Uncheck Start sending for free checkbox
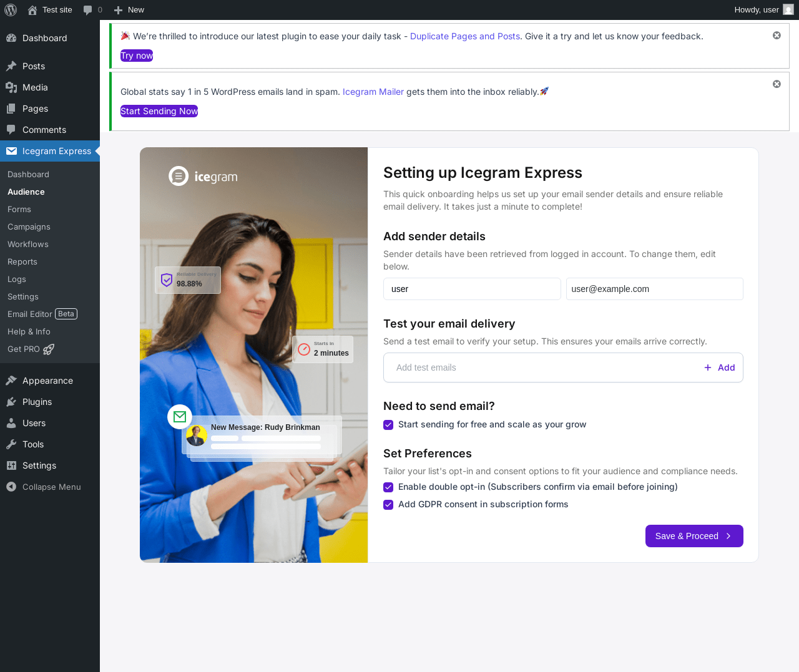Viewport: 799px width, 672px height. (388, 425)
